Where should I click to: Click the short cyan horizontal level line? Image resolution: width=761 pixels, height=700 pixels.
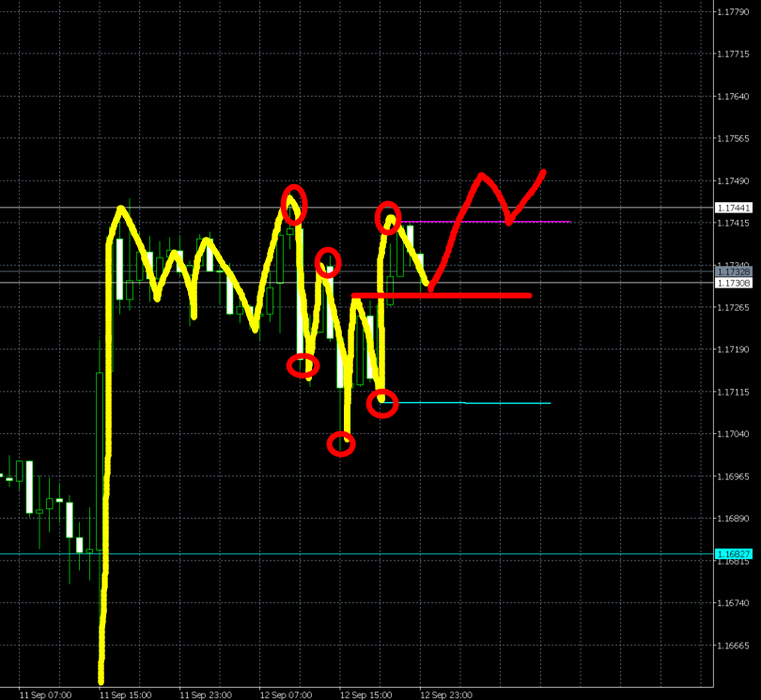click(x=469, y=403)
